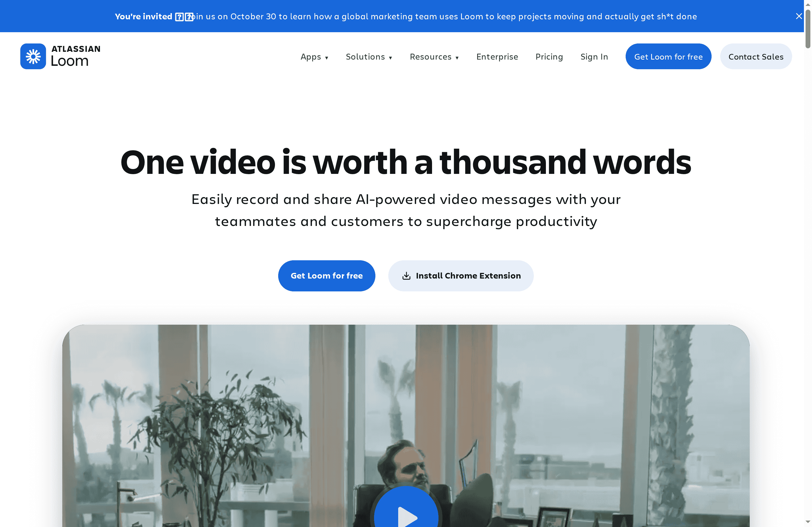Open the October 30 invitation banner link
This screenshot has height=527, width=812.
406,16
